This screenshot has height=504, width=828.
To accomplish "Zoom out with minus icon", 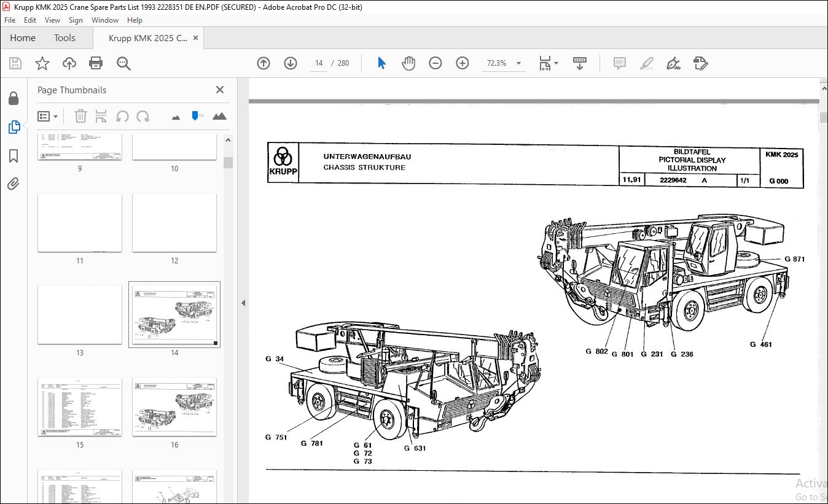I will (435, 63).
